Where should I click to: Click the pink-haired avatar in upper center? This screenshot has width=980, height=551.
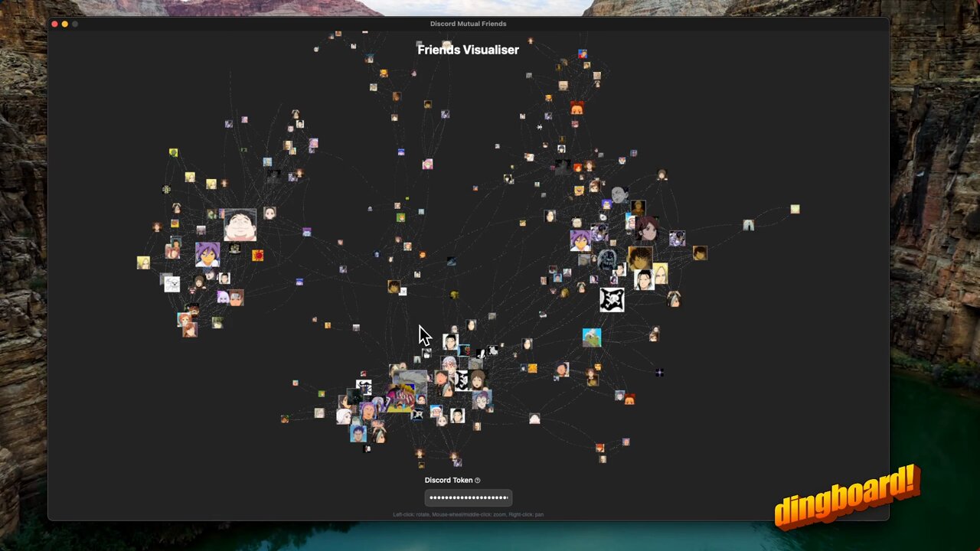(x=428, y=164)
